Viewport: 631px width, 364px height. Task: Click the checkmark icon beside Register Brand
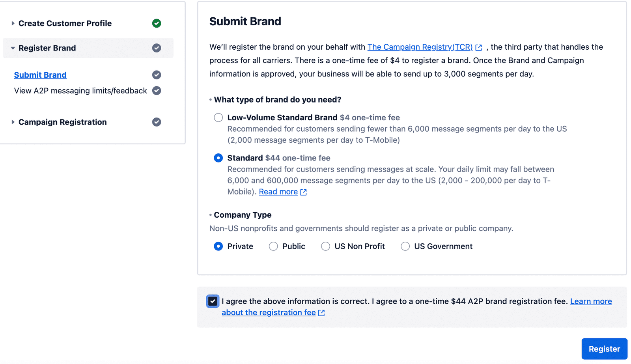tap(157, 48)
